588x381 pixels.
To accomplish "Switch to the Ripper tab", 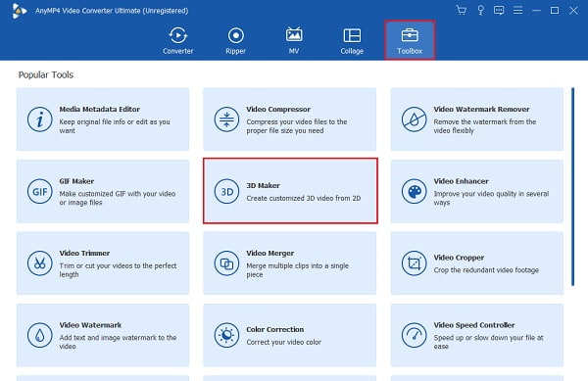I will [235, 41].
